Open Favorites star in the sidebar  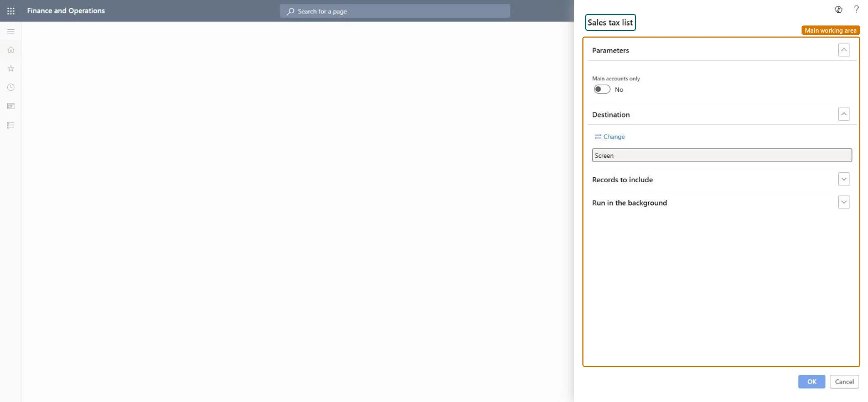(x=11, y=69)
